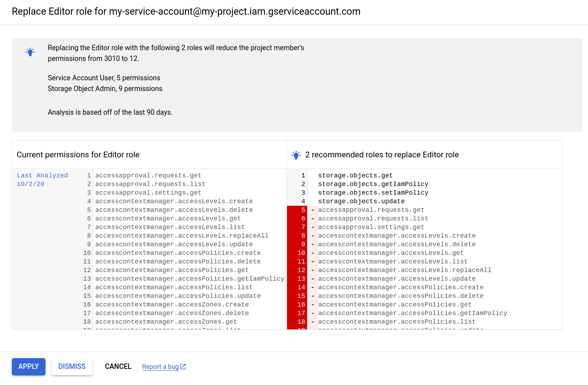Click the lightbulb icon in the summary banner

[30, 52]
